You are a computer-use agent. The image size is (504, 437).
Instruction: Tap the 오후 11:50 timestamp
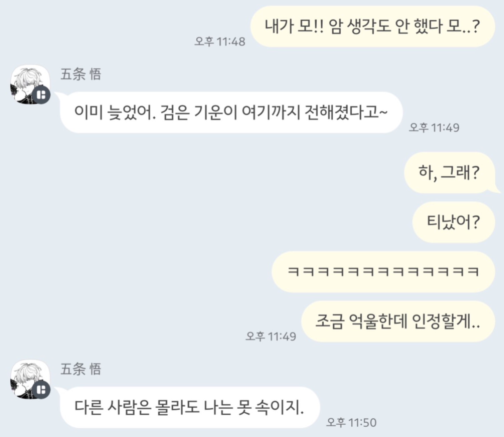pos(351,422)
